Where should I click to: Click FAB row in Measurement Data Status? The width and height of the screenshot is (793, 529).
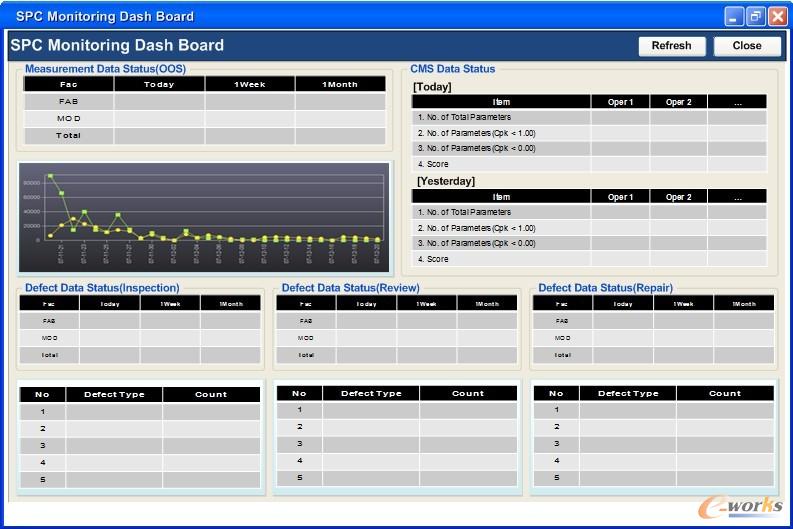(69, 102)
